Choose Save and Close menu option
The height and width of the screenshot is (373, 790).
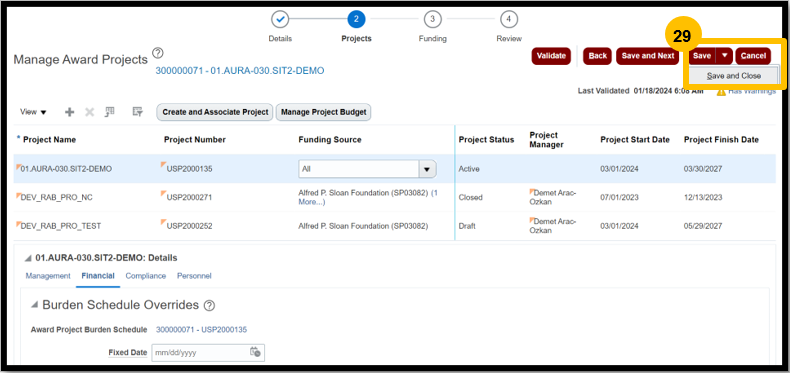click(734, 76)
